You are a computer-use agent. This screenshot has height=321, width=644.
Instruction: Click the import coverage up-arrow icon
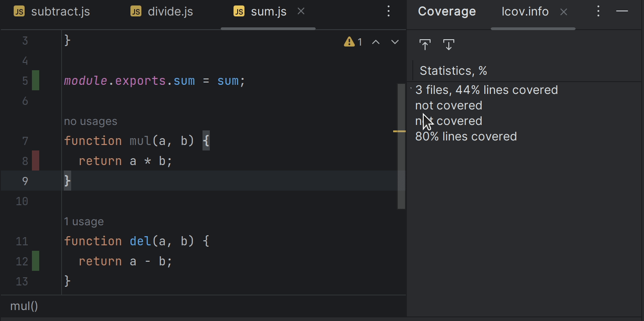coord(425,45)
